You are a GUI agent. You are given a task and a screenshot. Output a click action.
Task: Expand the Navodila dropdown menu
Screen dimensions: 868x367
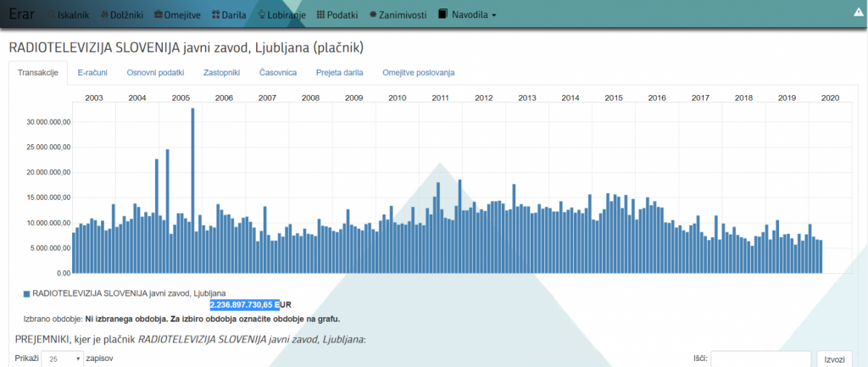(467, 15)
